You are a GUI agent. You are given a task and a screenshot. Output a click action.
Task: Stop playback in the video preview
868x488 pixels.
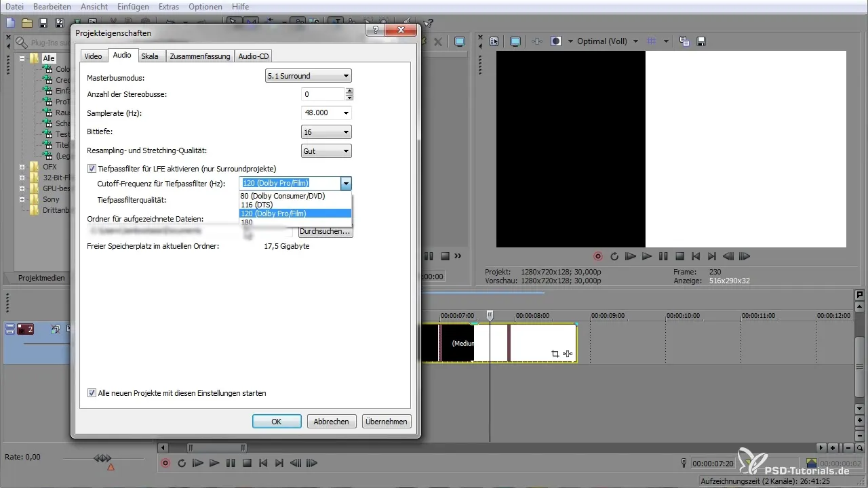pos(679,256)
